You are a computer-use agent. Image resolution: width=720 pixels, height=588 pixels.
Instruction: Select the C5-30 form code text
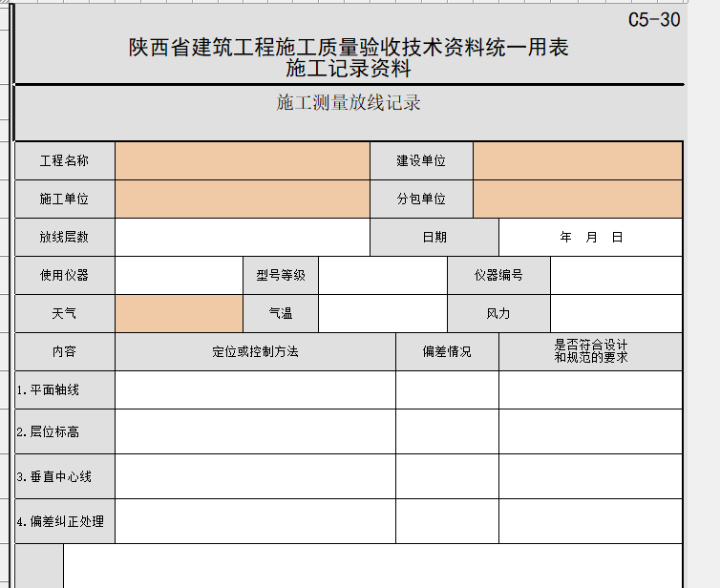[653, 20]
